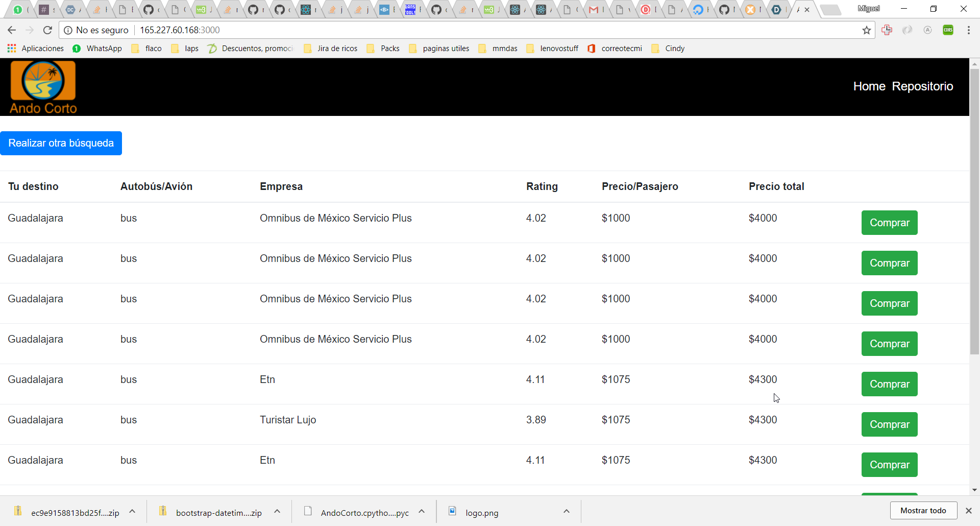Open the laps bookmarks folder
This screenshot has height=526, width=980.
point(185,49)
